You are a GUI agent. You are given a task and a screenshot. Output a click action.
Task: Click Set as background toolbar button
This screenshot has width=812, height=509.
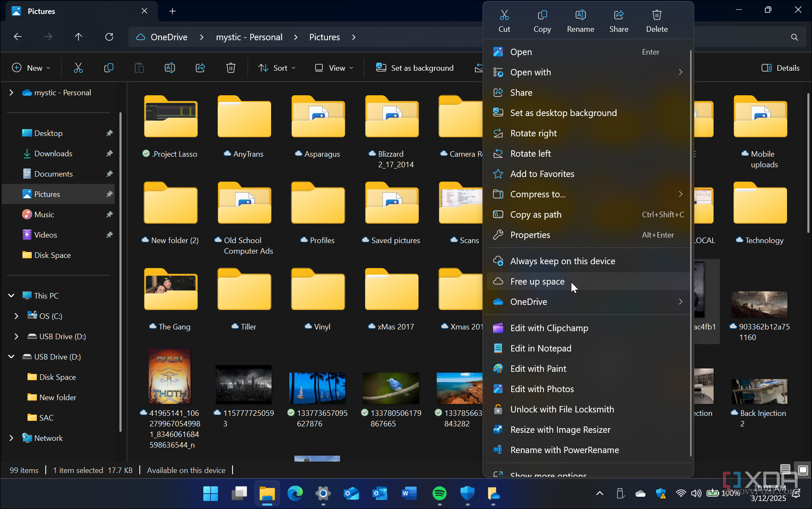click(x=415, y=68)
